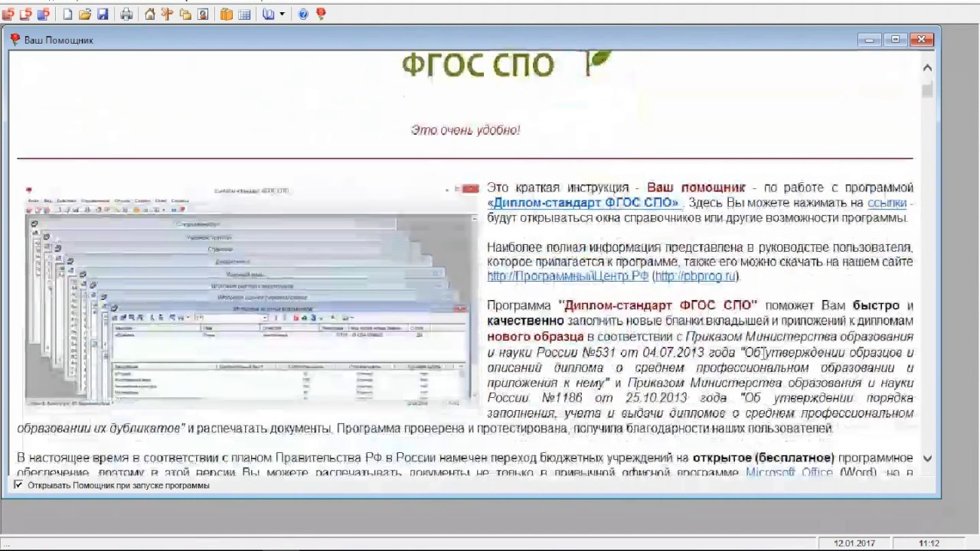This screenshot has height=551, width=980.
Task: Click the red-and-white '5' diploma icon
Action: pyautogui.click(x=26, y=14)
